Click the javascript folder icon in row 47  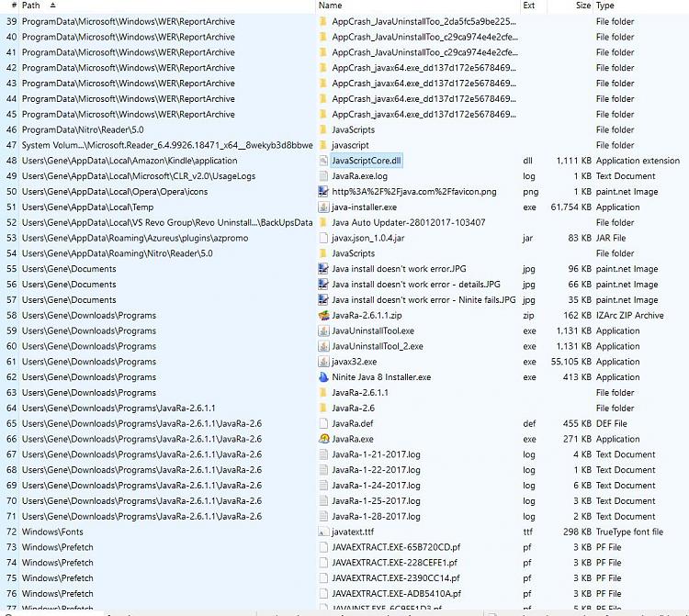tap(323, 145)
